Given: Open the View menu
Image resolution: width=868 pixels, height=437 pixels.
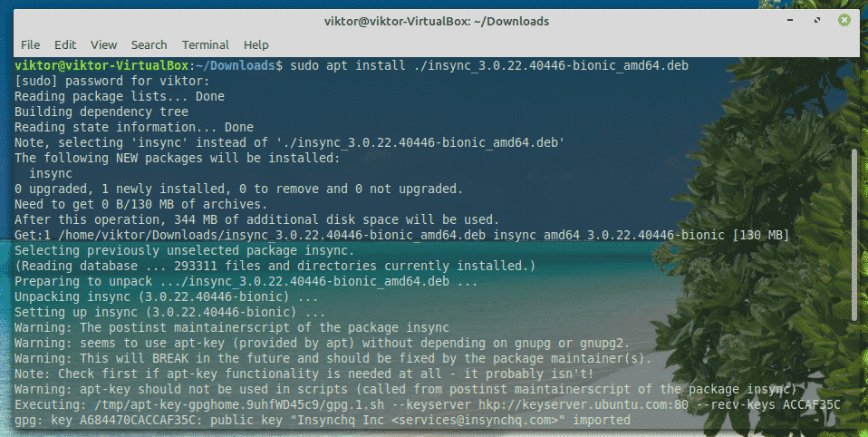Looking at the screenshot, I should 103,44.
